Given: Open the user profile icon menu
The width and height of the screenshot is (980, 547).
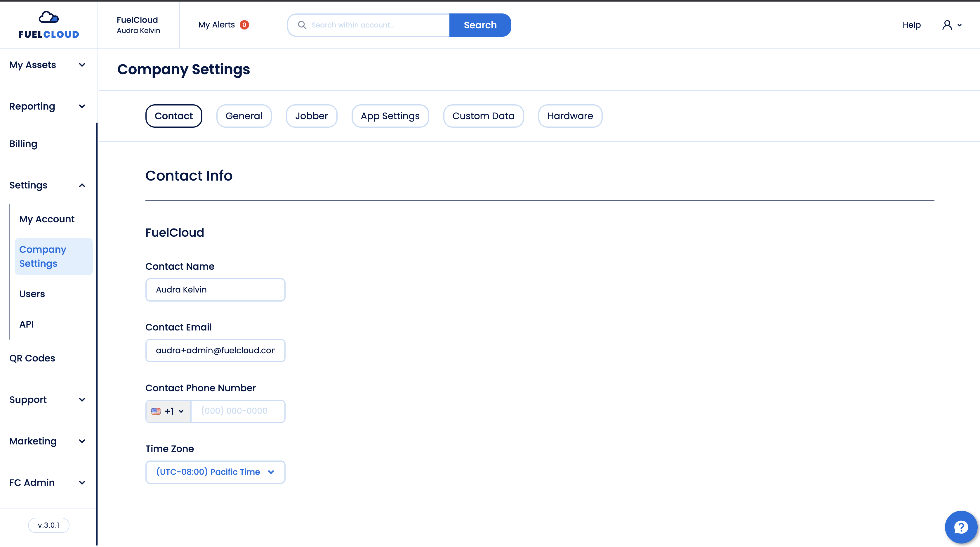Looking at the screenshot, I should click(947, 25).
